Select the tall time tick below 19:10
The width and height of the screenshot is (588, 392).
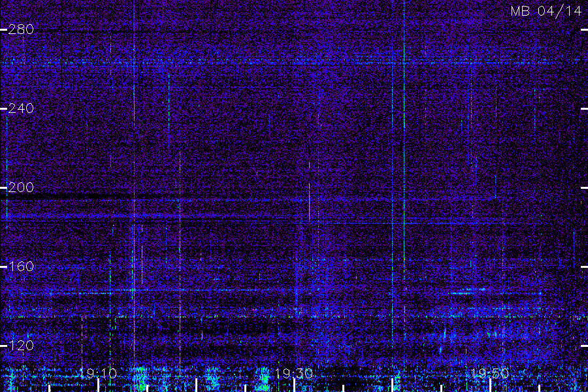click(x=98, y=385)
